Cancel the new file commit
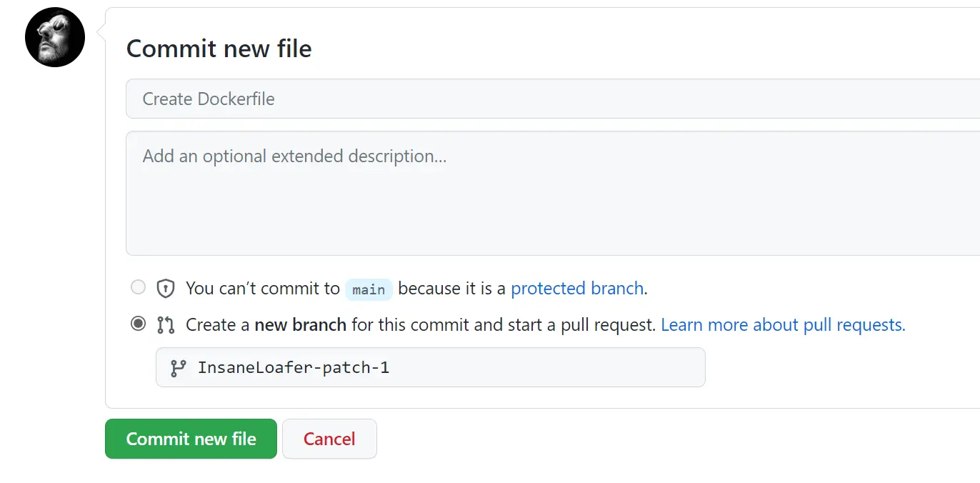The image size is (980, 483). pos(329,439)
